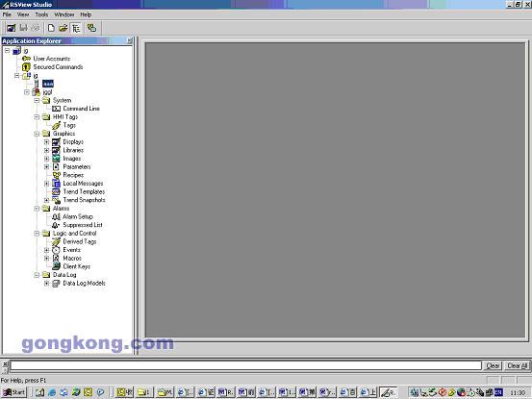532x399 pixels.
Task: Select the Recipes icon
Action: (x=57, y=175)
